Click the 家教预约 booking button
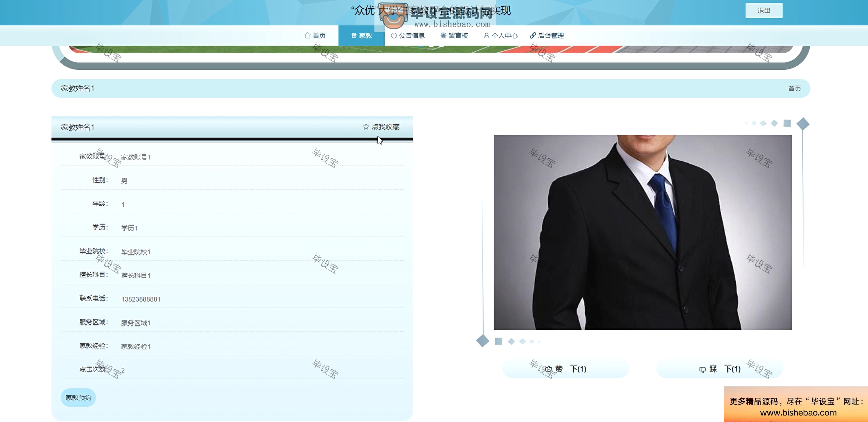The height and width of the screenshot is (422, 868). [78, 398]
